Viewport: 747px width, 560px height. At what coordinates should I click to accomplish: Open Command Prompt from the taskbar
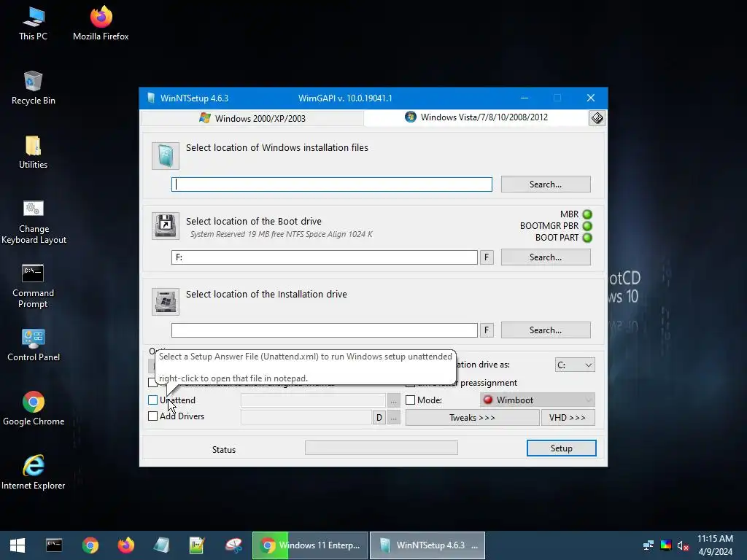pyautogui.click(x=54, y=545)
